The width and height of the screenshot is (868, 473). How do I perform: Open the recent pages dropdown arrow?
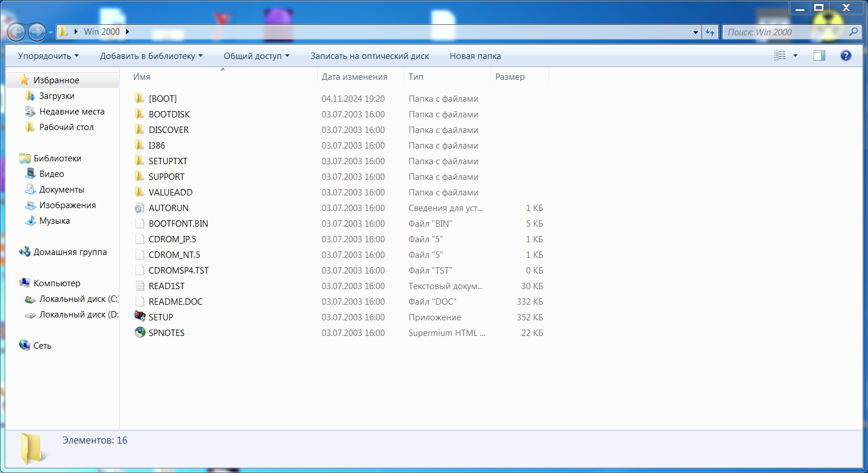(x=50, y=32)
